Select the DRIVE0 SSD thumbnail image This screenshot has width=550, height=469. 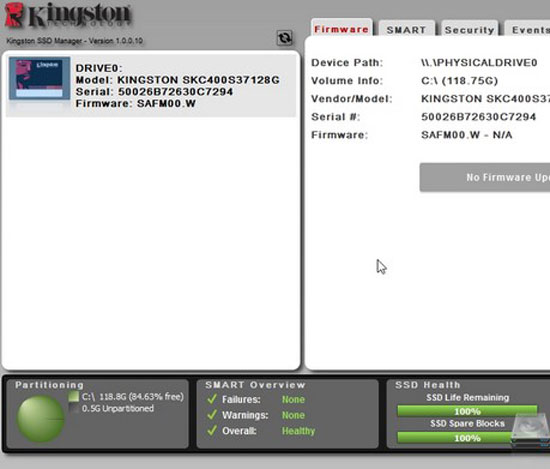39,78
